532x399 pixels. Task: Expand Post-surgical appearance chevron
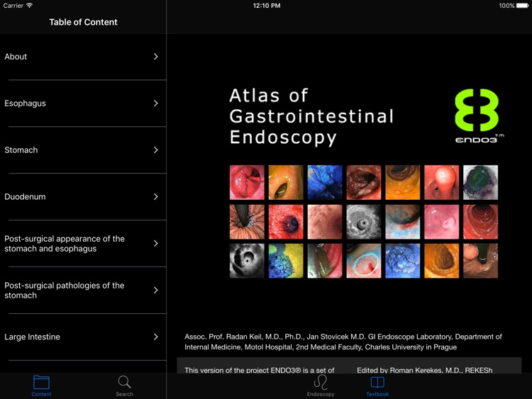[156, 243]
